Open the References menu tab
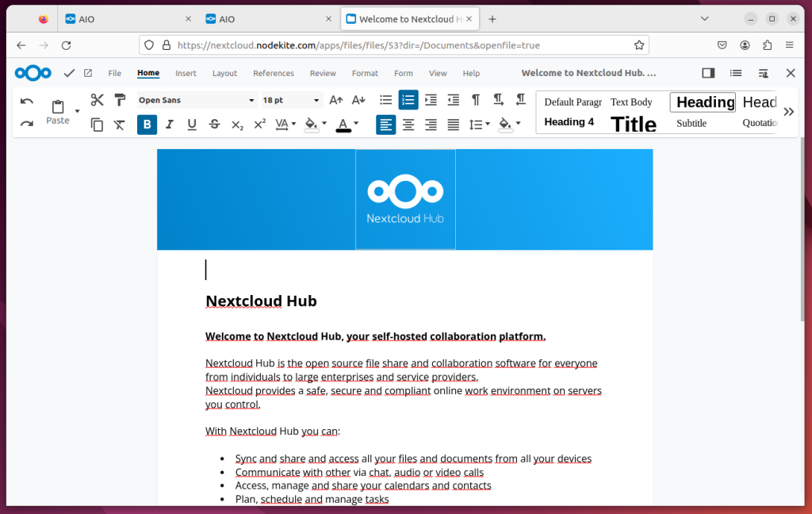 273,72
